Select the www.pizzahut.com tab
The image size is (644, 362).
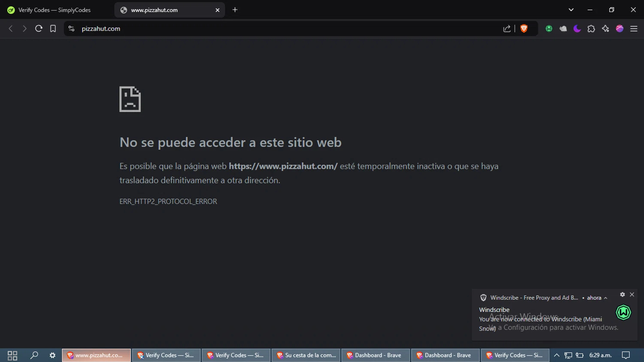tap(170, 10)
